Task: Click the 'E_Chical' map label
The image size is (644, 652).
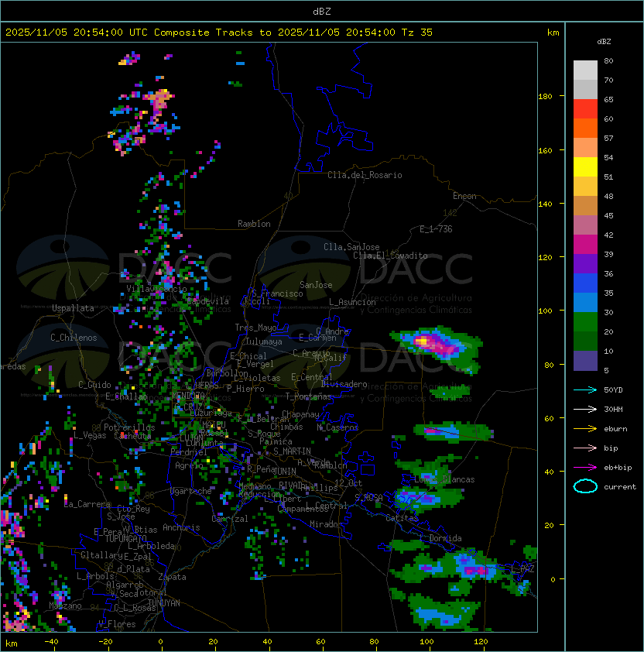Action: [248, 356]
